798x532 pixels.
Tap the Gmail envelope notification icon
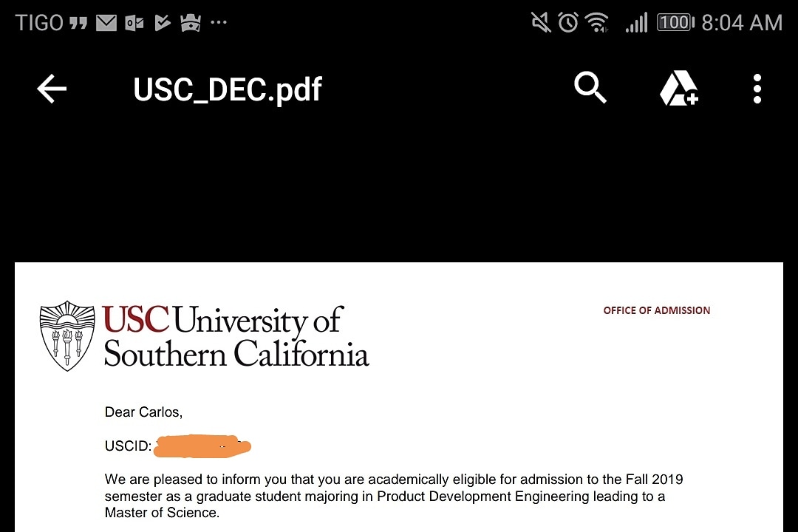tap(106, 22)
